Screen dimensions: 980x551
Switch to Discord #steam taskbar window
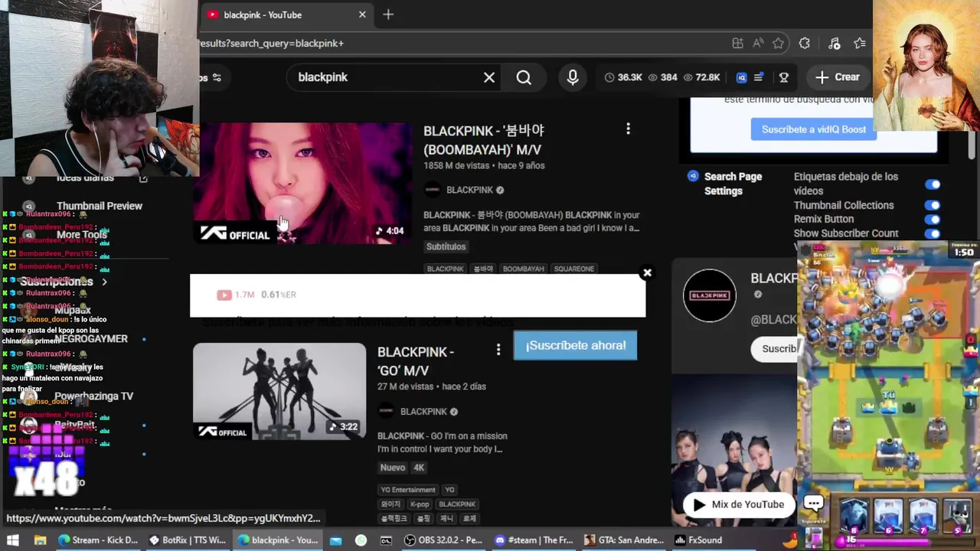coord(533,540)
